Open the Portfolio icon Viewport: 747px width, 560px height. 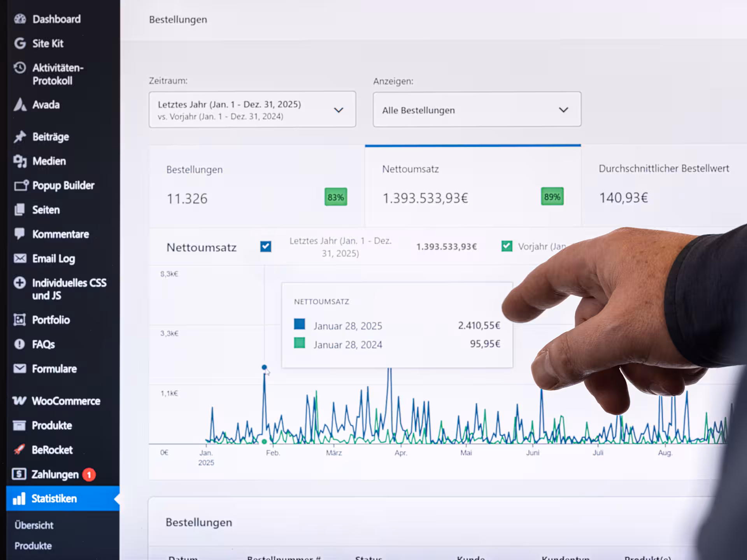(x=19, y=320)
